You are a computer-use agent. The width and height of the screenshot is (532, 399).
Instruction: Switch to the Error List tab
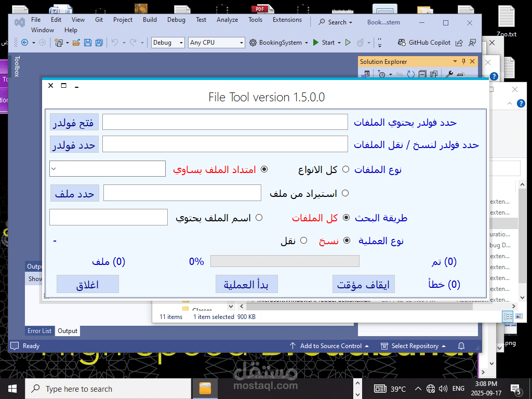(39, 330)
